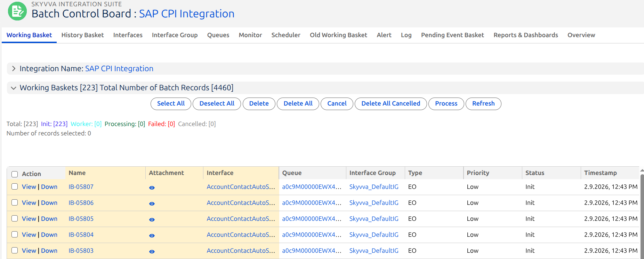View attachment eye icon for IB-05805

pyautogui.click(x=152, y=219)
